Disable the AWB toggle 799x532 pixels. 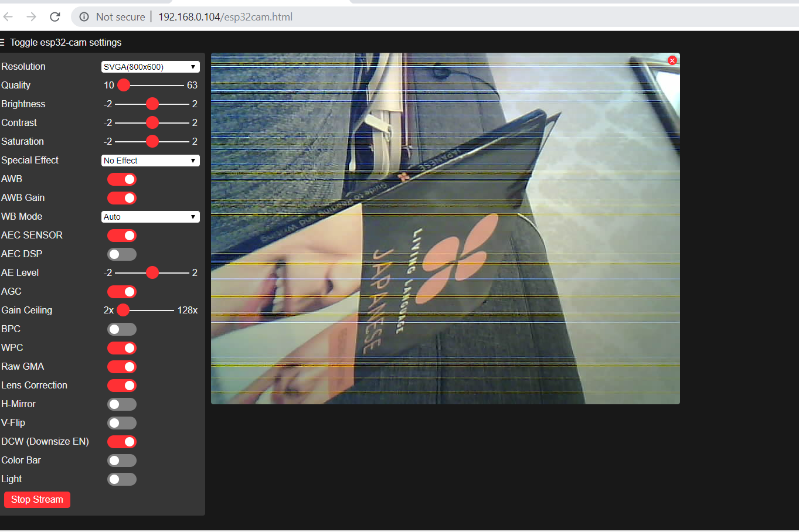(122, 179)
